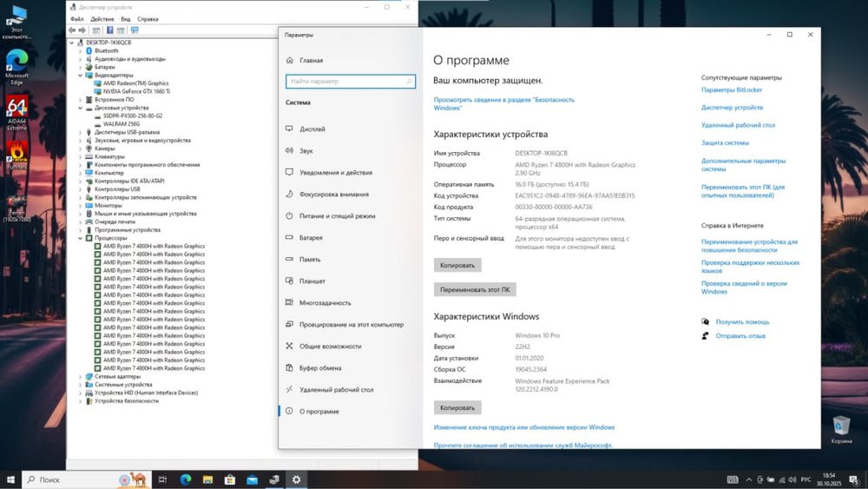Click the Отправить отзыв link
Screen dimensions: 868x489
point(740,336)
